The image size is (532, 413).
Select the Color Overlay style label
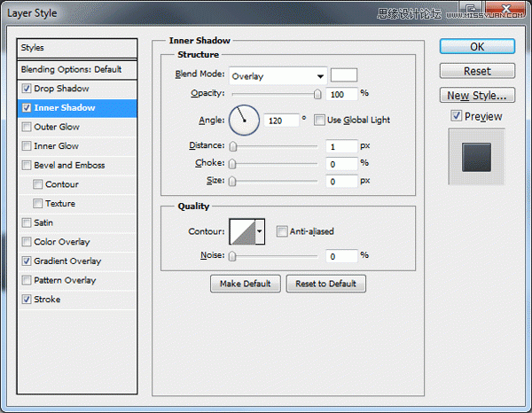62,242
